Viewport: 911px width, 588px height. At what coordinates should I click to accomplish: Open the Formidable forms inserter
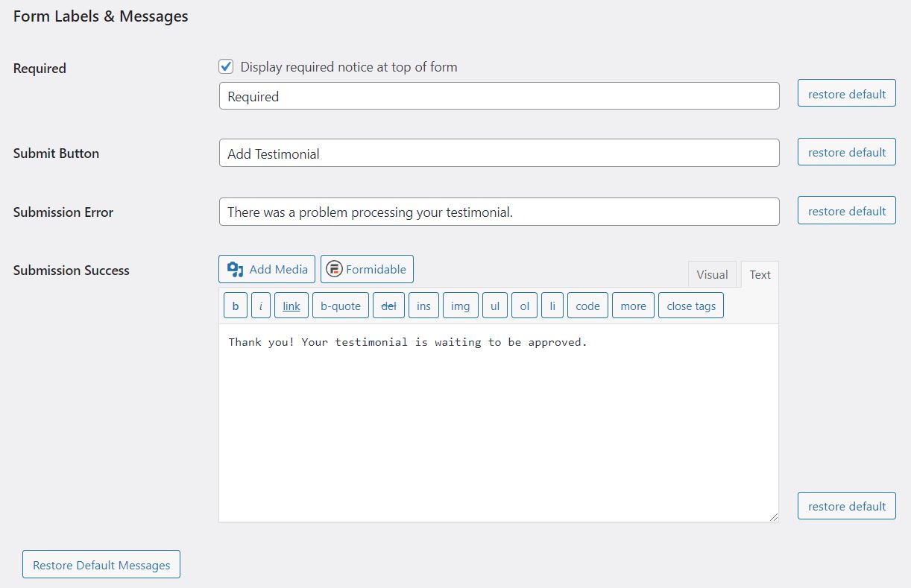click(x=367, y=269)
